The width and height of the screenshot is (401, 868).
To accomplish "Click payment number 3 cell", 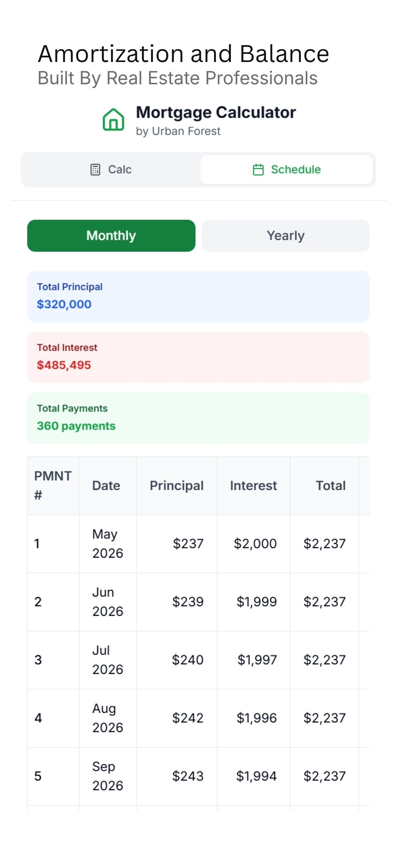I will tap(53, 660).
